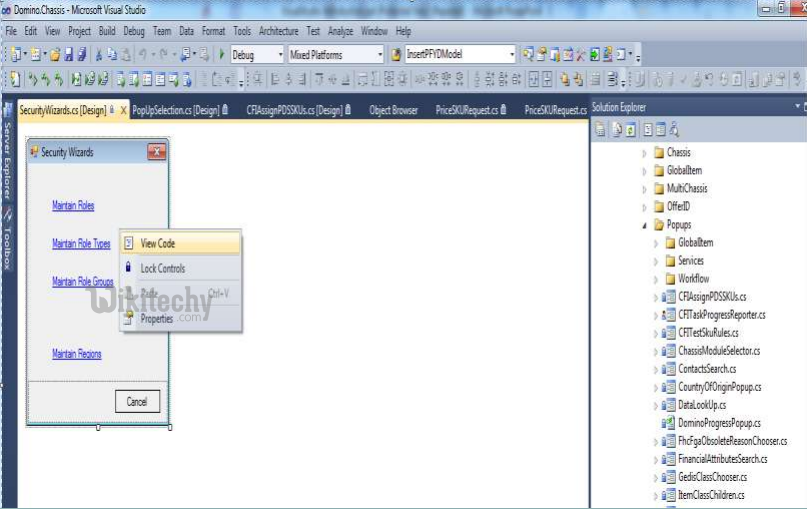Click the Cut scissors icon

[99, 55]
